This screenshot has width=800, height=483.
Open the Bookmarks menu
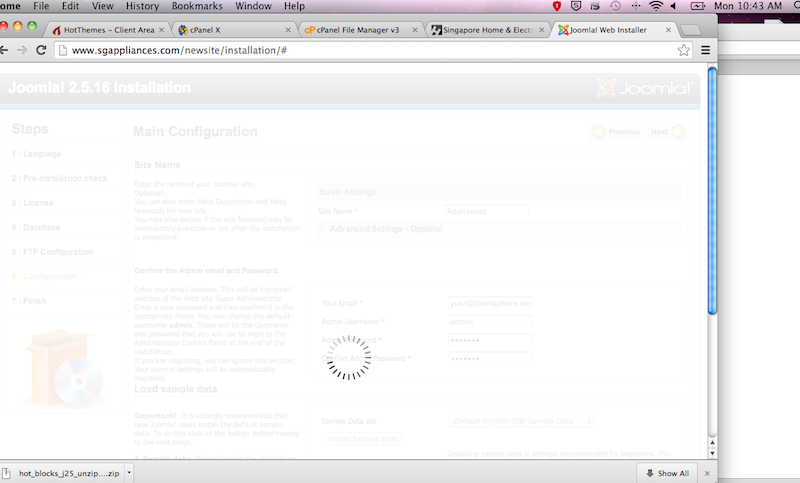(197, 6)
